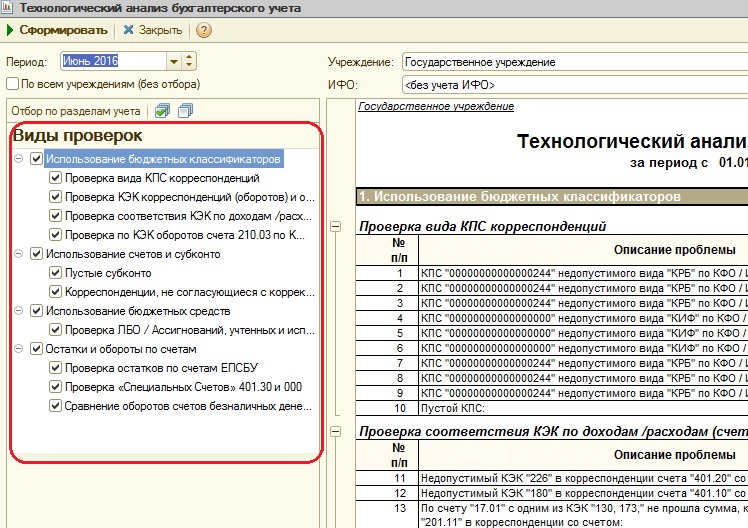Click Описание проблемы header in first table

(x=675, y=250)
